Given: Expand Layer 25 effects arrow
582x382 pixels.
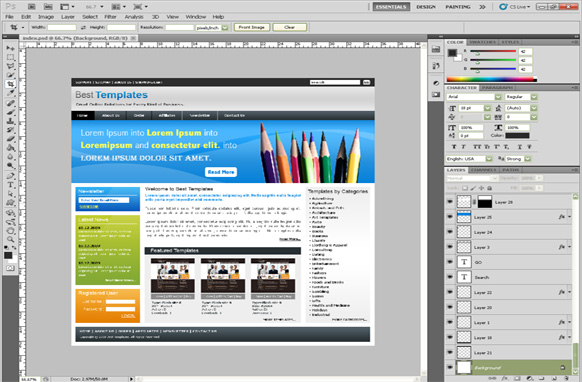Looking at the screenshot, I should click(569, 217).
